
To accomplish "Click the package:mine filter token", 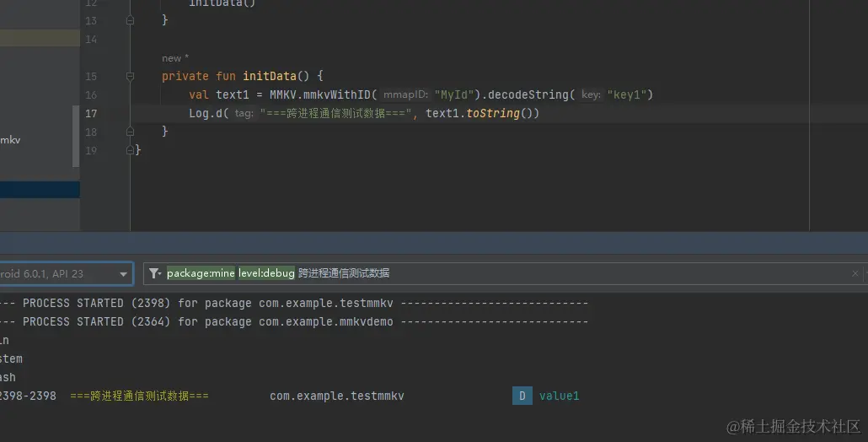I will [201, 273].
